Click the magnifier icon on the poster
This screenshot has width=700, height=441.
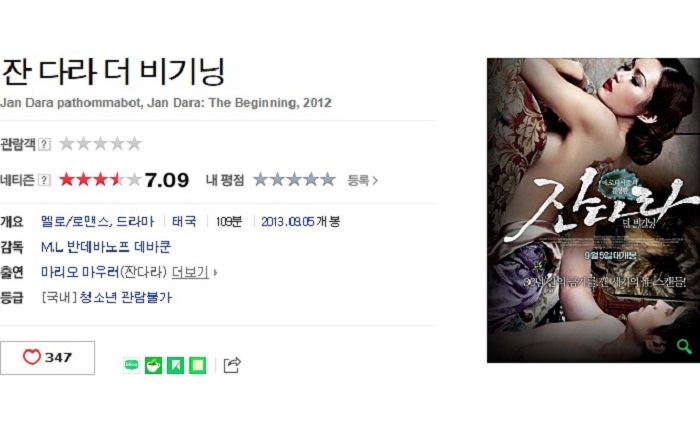tap(684, 346)
